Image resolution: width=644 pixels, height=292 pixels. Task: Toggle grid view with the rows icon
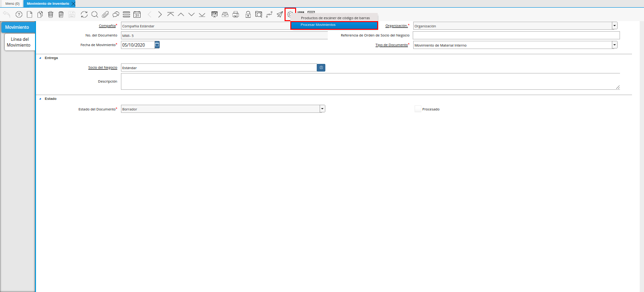click(126, 14)
